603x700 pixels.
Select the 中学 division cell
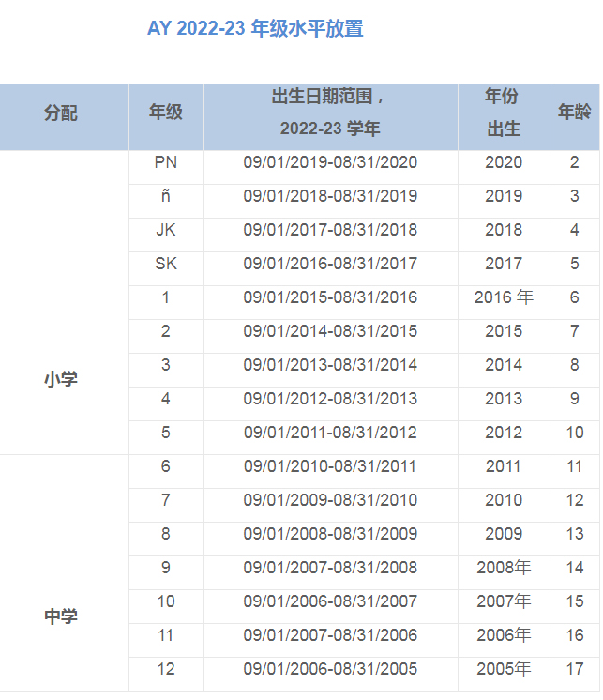click(61, 616)
